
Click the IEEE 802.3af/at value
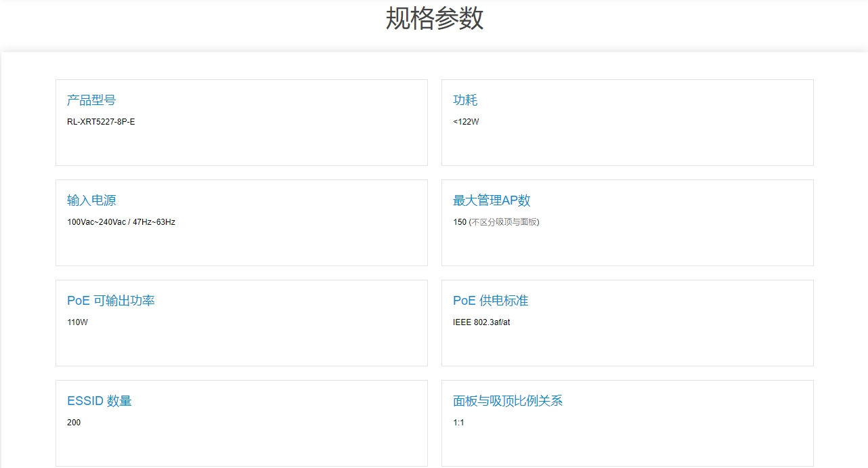481,322
